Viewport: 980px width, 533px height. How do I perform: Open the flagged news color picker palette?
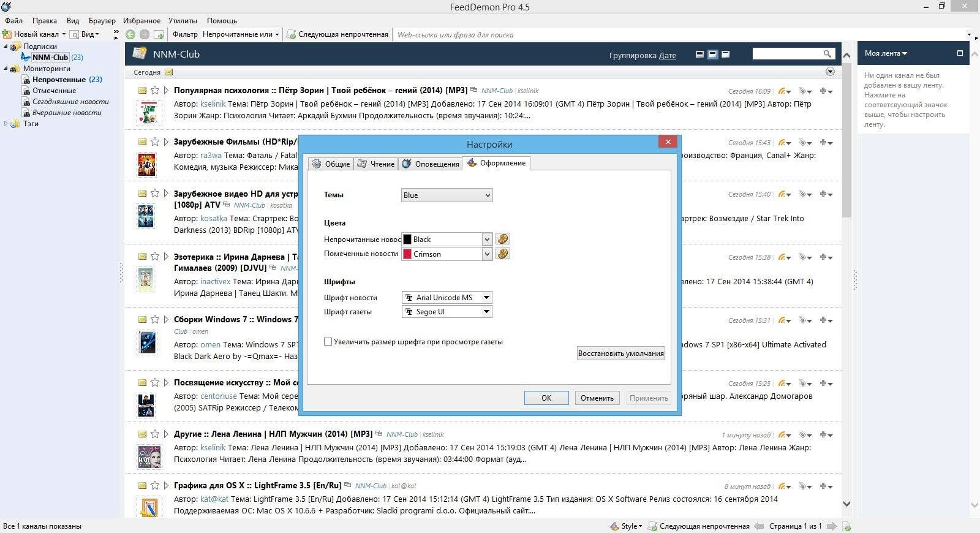pyautogui.click(x=502, y=254)
